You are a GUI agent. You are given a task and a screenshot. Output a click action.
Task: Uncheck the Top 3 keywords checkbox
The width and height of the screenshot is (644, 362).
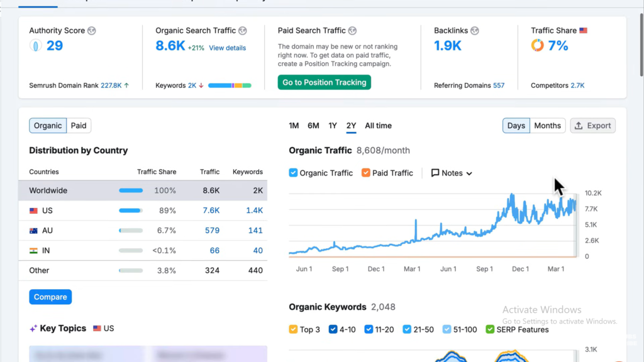[x=293, y=329]
